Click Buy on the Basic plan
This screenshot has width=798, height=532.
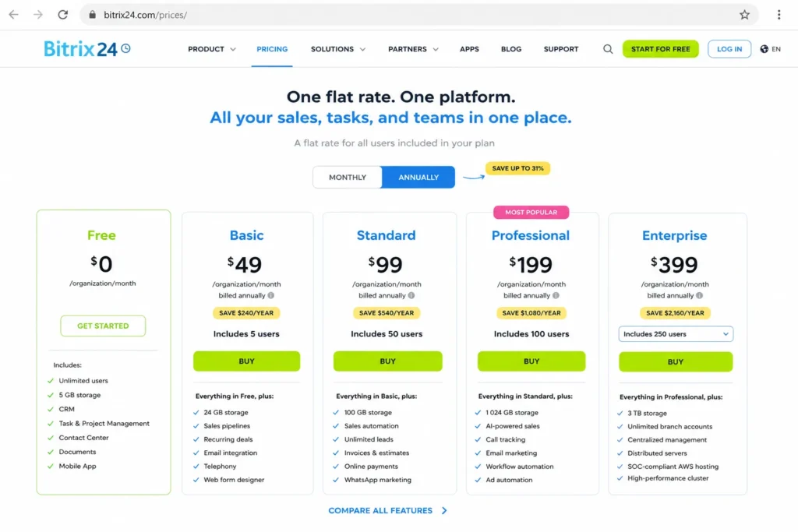(x=246, y=361)
